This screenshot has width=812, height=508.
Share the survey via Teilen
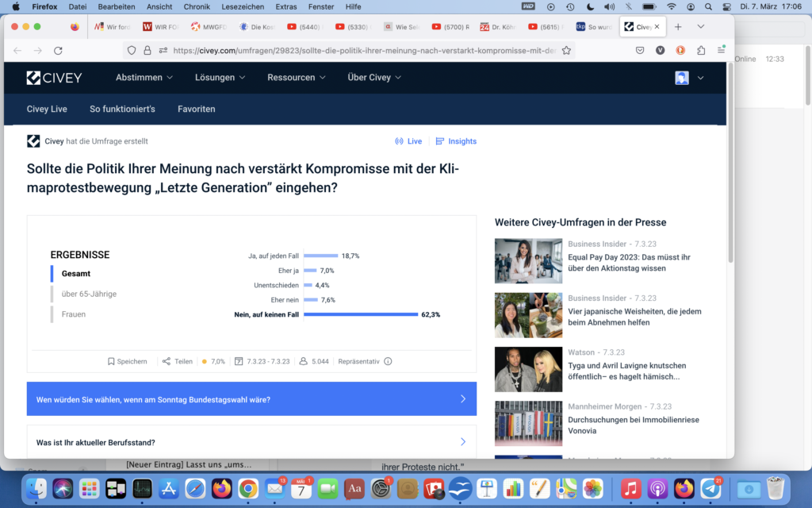point(178,361)
